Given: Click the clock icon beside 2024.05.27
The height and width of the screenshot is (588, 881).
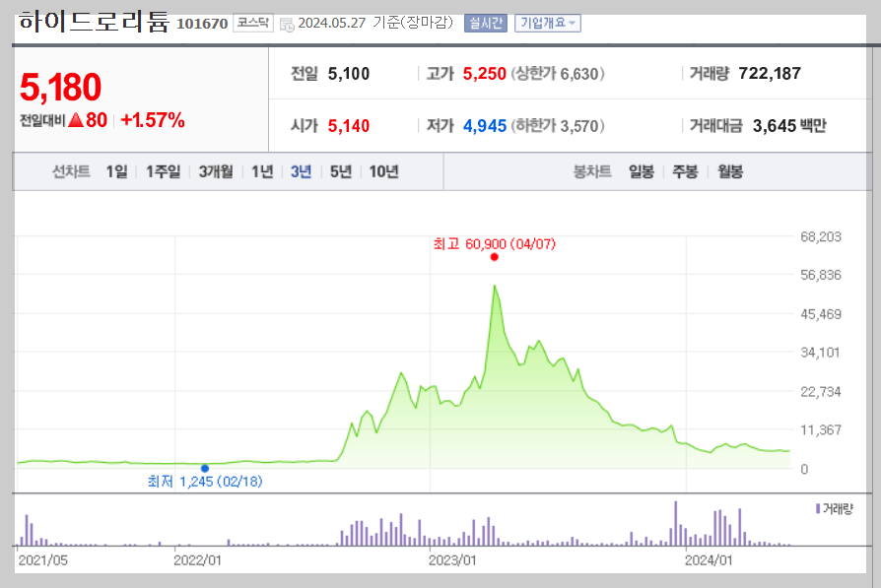Looking at the screenshot, I should point(287,25).
